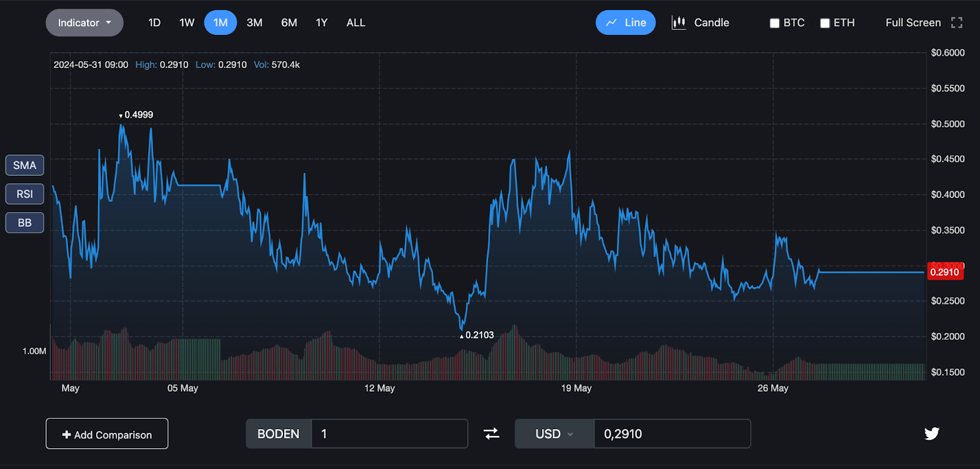Swap currencies with the arrows icon
Screen dimensions: 980x469
pyautogui.click(x=491, y=434)
